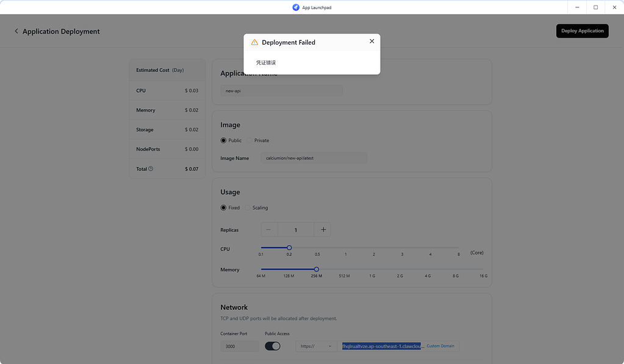Screen dimensions: 624x364
Task: Click the 8 G memory tick label
Action: 456,276
